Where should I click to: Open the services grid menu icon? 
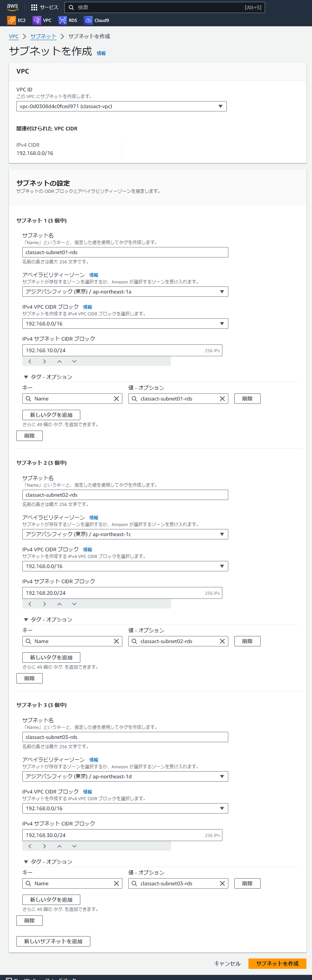tap(34, 7)
